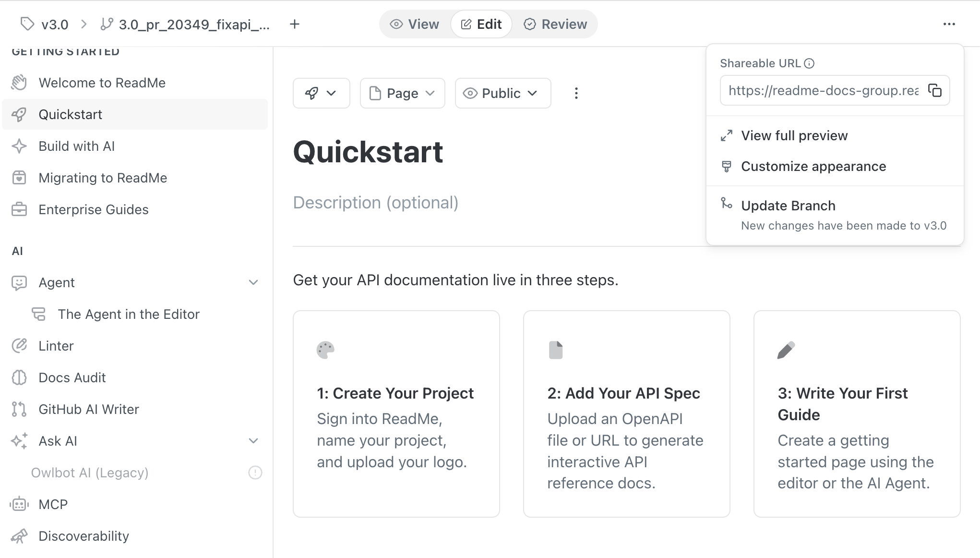Open the v3.0 version selector
Image resolution: width=980 pixels, height=558 pixels.
[46, 24]
